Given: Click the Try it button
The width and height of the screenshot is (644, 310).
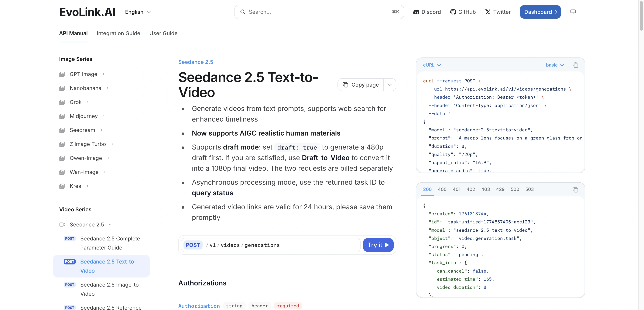Looking at the screenshot, I should coord(378,245).
